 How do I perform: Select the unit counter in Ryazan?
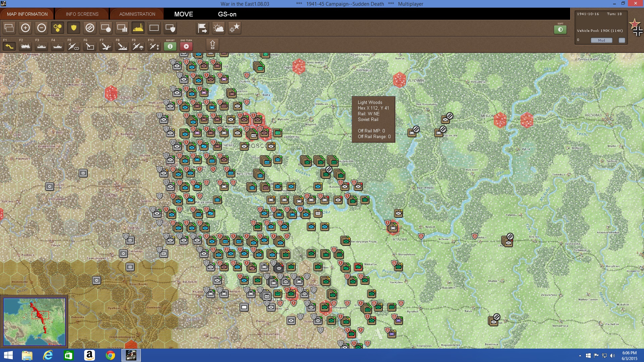(392, 228)
